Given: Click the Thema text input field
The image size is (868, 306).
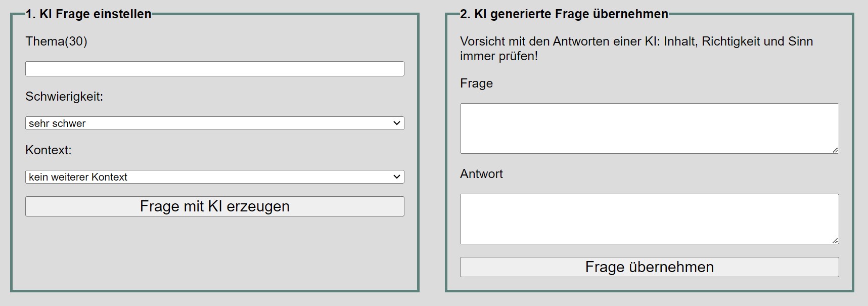Looking at the screenshot, I should pos(214,69).
